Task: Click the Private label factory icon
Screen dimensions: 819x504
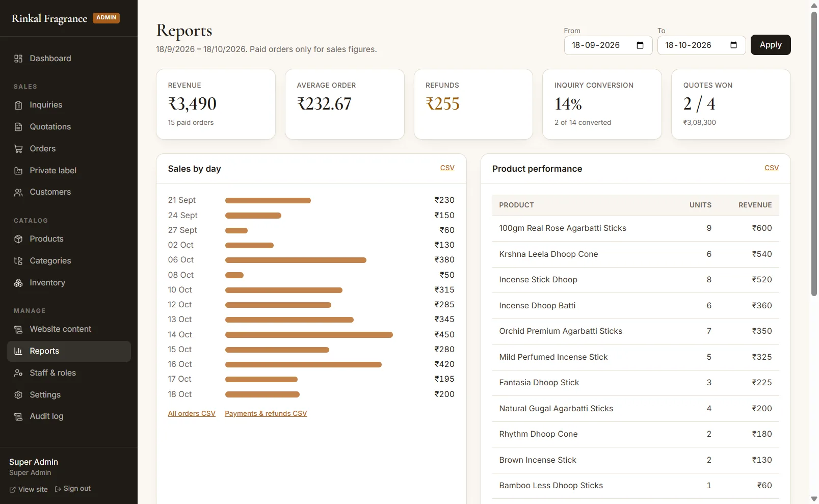Action: pos(18,171)
